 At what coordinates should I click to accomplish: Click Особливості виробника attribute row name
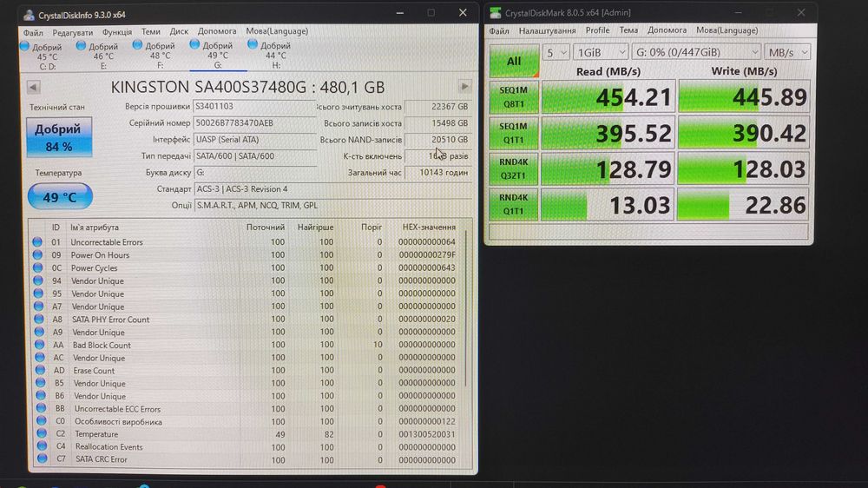pyautogui.click(x=118, y=421)
